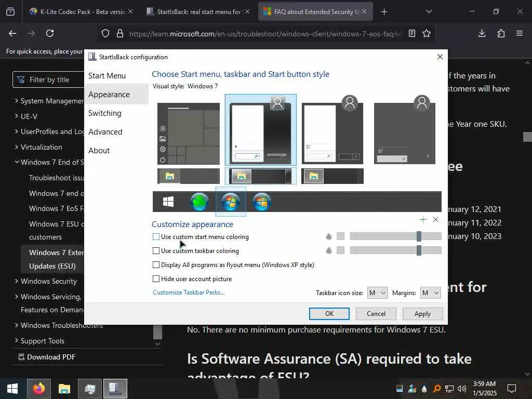Viewport: 532px width, 399px height.
Task: Open a new browser tab
Action: 384,12
